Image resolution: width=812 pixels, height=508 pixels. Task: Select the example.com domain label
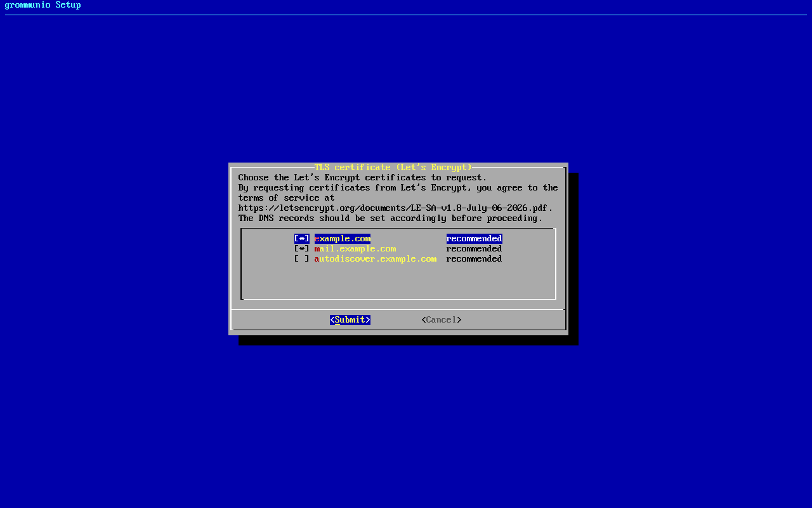click(x=343, y=239)
